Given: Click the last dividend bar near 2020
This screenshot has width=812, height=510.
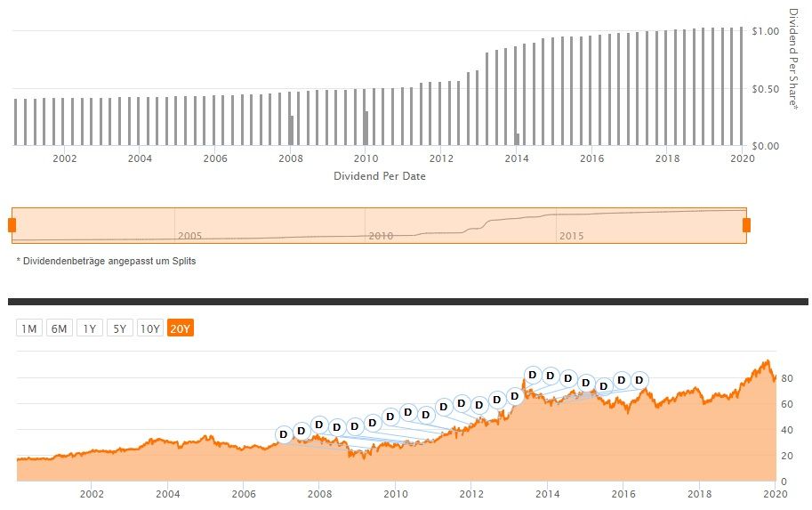Looking at the screenshot, I should pyautogui.click(x=742, y=86).
